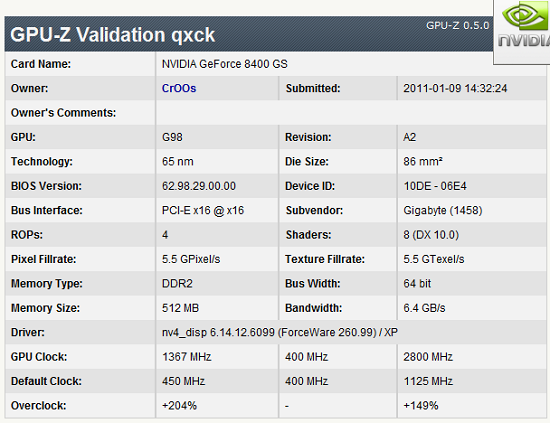The image size is (550, 423).
Task: Click the Owner's Comments label
Action: pos(63,113)
